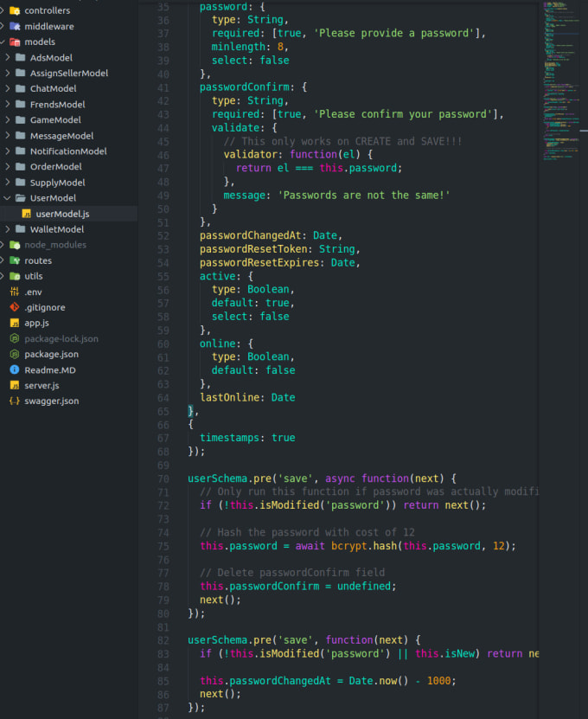
Task: Expand the FrendsModel folder chevron
Action: 7,104
